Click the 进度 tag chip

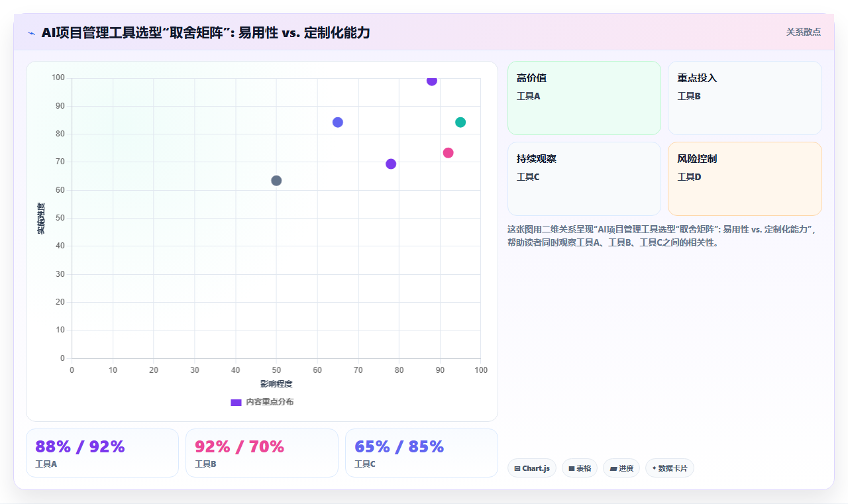click(621, 468)
